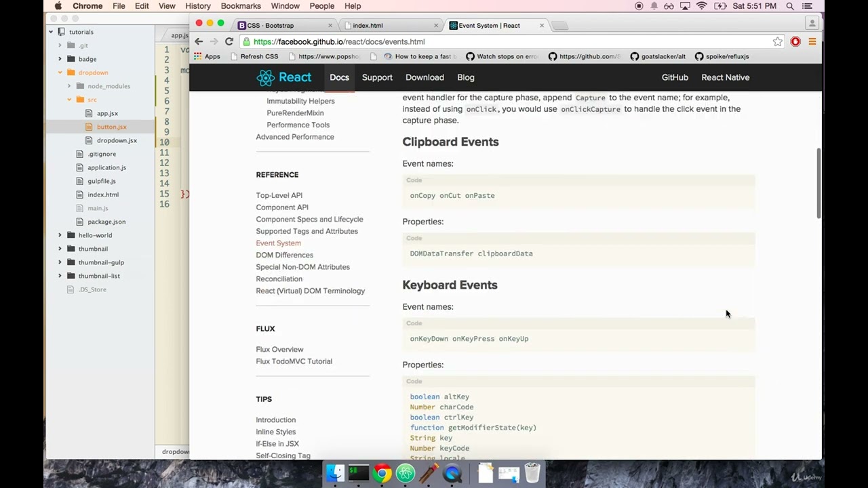868x488 pixels.
Task: Expand the hello-world folder
Action: pyautogui.click(x=60, y=235)
